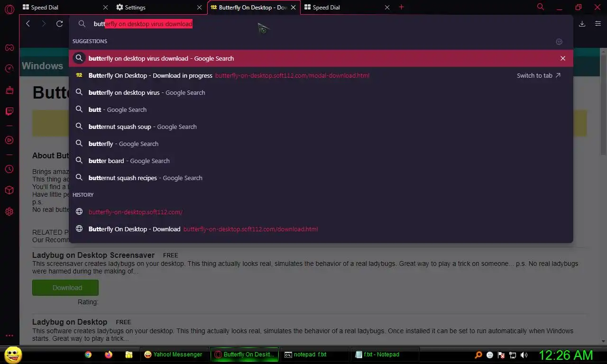
Task: Click the green Download button for Ladybug Screensaver
Action: coord(65,288)
